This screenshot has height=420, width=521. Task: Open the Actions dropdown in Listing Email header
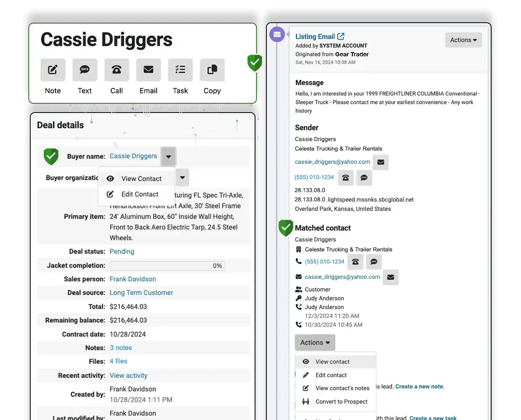(463, 40)
